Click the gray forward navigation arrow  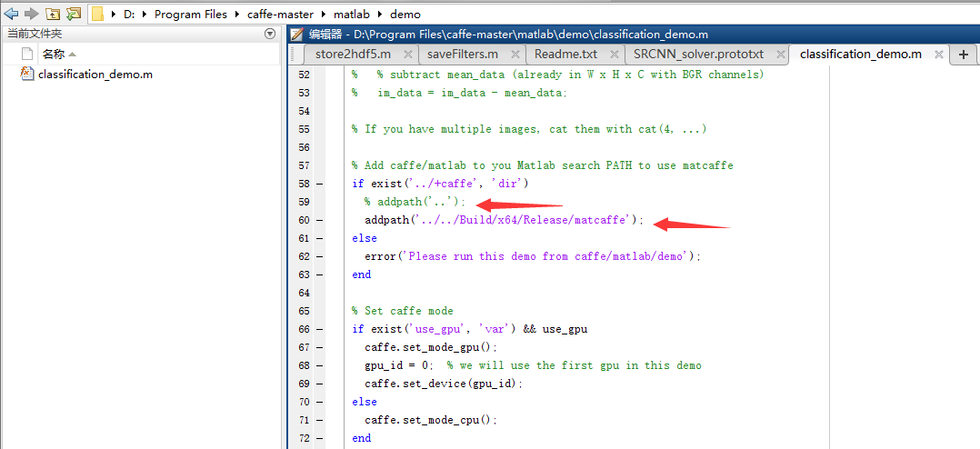31,13
